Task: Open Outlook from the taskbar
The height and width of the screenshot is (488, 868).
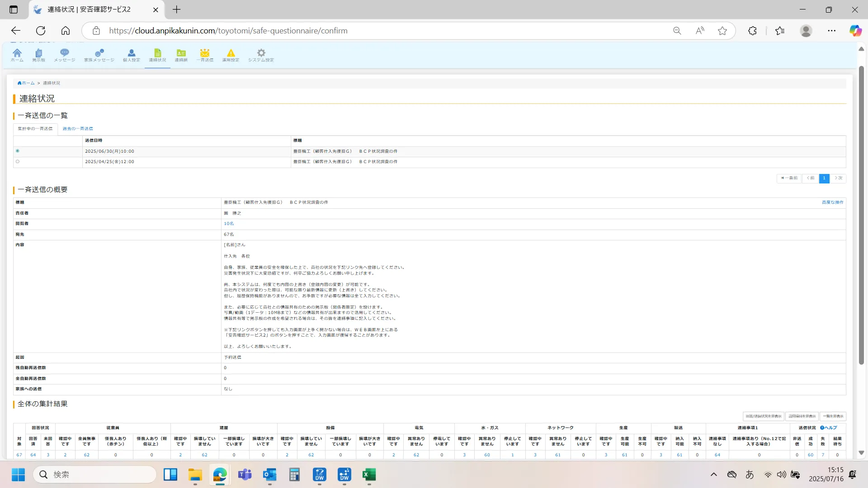Action: tap(270, 474)
